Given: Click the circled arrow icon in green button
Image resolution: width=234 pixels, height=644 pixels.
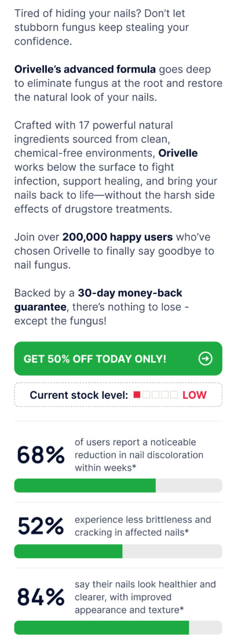Looking at the screenshot, I should [x=205, y=359].
